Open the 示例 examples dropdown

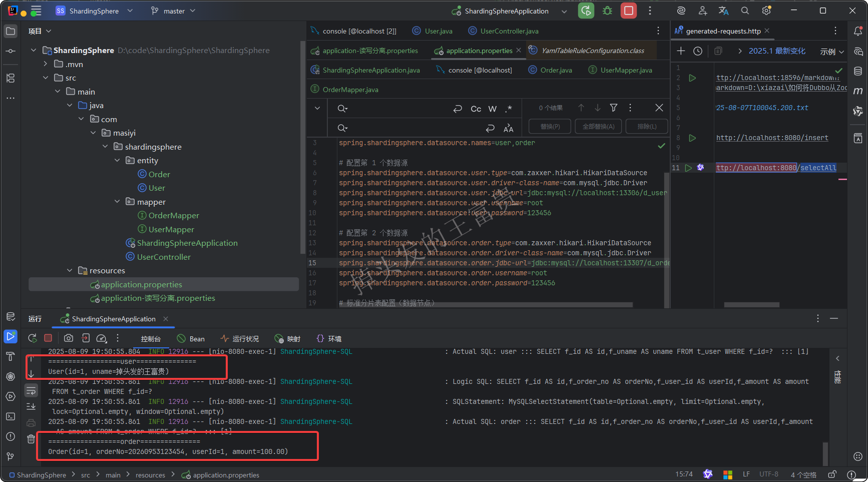tap(832, 52)
